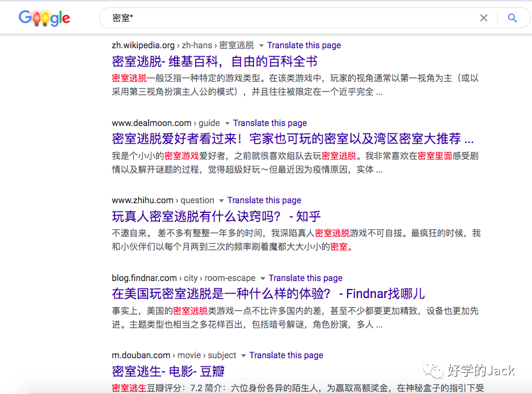Click the m.douban.com breadcrumb
This screenshot has width=532, height=394.
click(141, 355)
